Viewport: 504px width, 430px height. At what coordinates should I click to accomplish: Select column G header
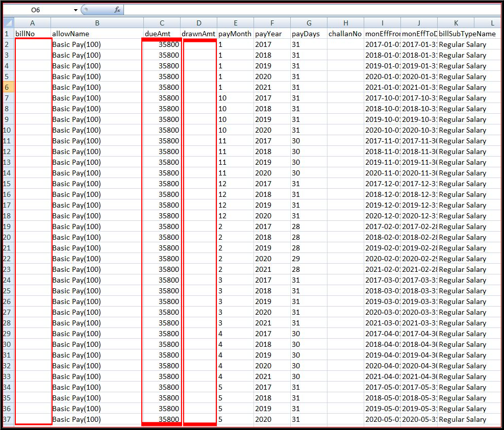309,23
